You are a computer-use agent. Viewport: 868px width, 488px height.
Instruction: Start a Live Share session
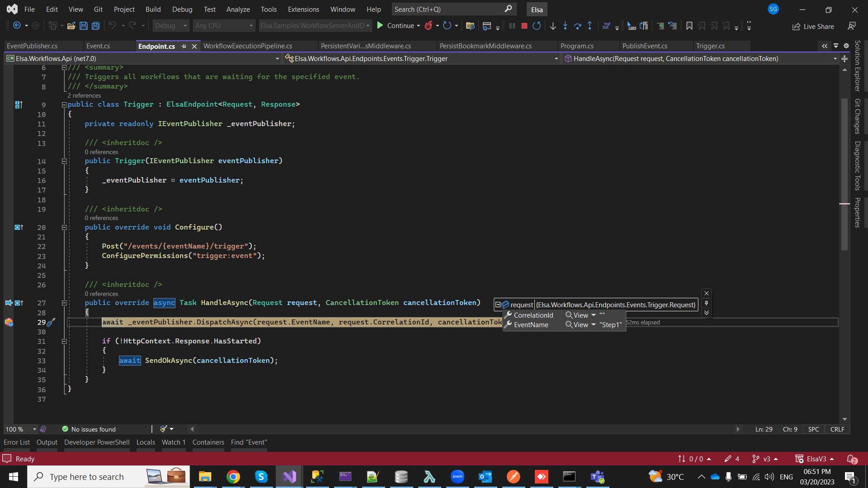pyautogui.click(x=813, y=26)
